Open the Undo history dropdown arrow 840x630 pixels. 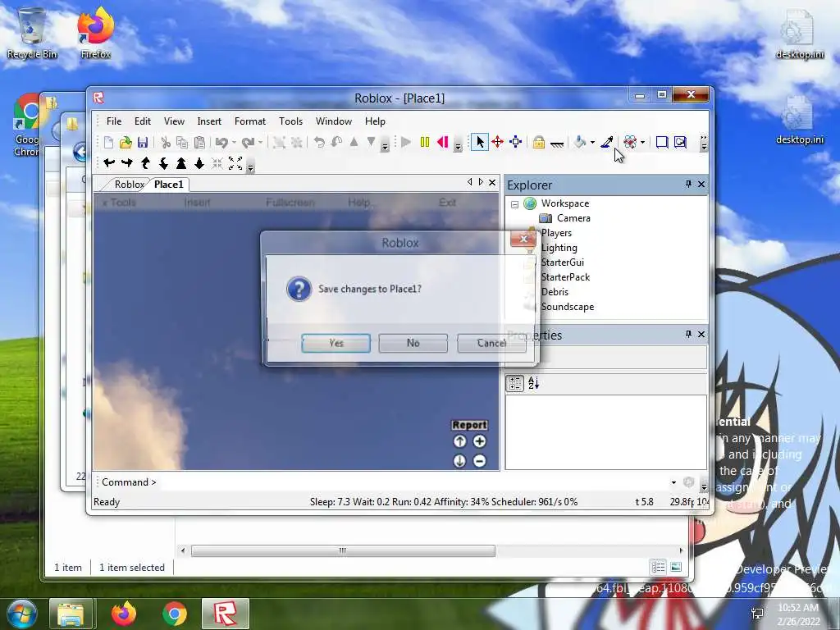pos(234,143)
